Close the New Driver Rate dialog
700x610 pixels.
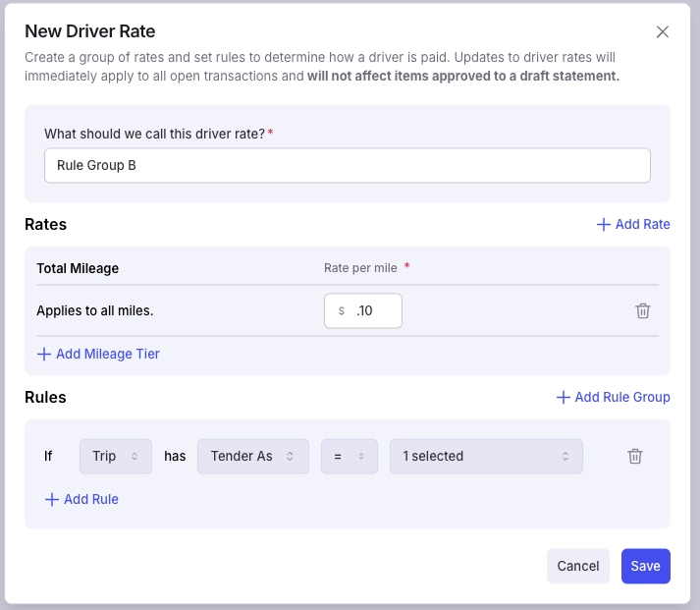pyautogui.click(x=663, y=31)
